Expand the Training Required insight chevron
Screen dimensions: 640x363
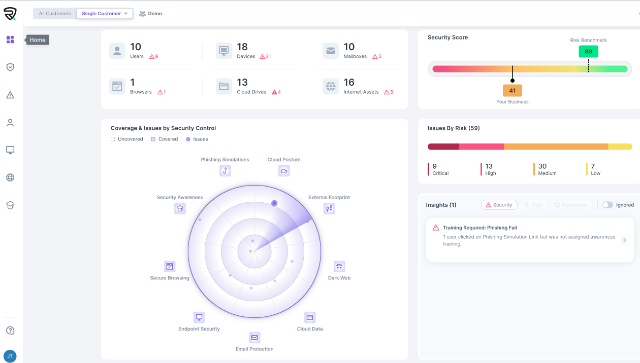point(624,240)
